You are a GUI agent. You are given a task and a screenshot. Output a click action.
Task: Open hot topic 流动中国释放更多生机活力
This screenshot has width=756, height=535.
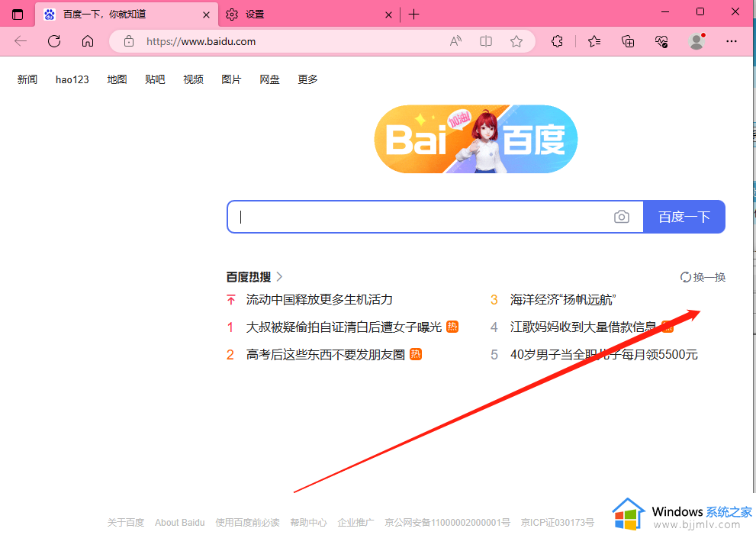coord(319,300)
